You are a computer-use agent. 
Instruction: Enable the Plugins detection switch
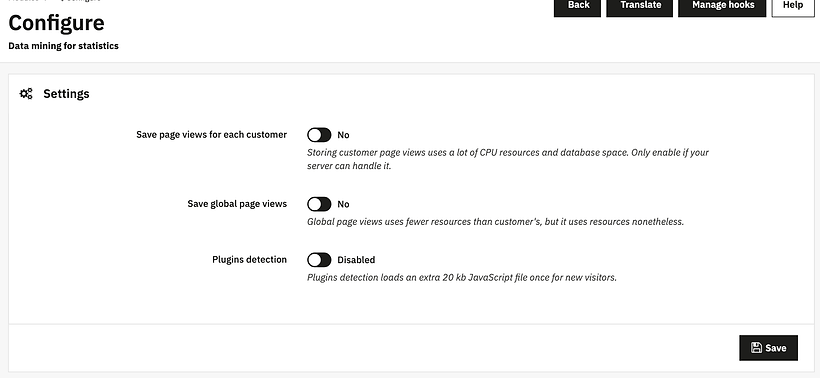coord(319,260)
